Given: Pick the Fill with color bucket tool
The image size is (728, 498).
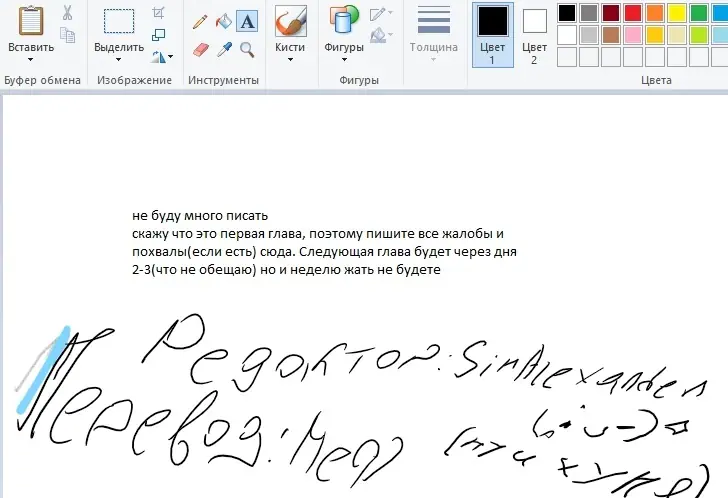Looking at the screenshot, I should 223,21.
